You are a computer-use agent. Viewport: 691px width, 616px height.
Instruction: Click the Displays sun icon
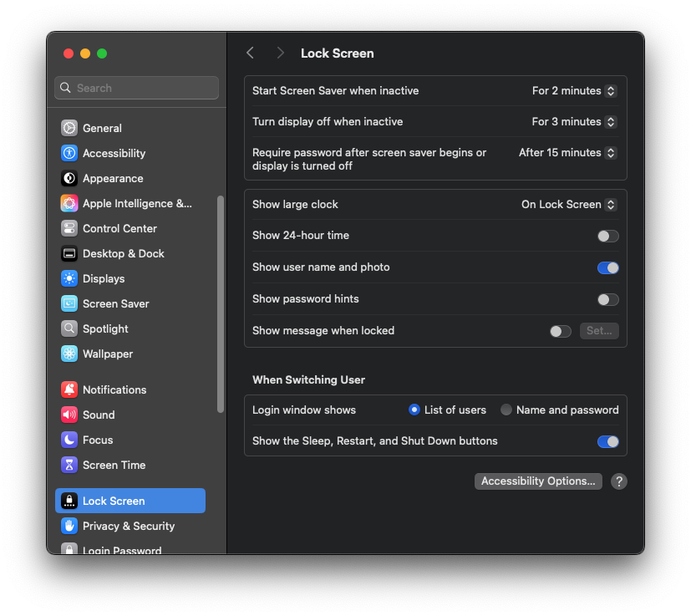tap(69, 278)
